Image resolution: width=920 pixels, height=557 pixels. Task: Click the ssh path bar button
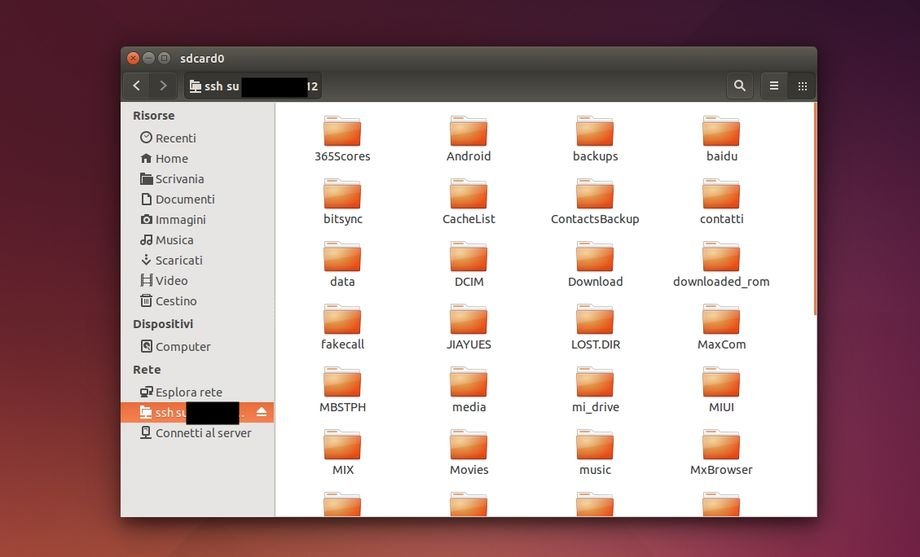coord(253,86)
